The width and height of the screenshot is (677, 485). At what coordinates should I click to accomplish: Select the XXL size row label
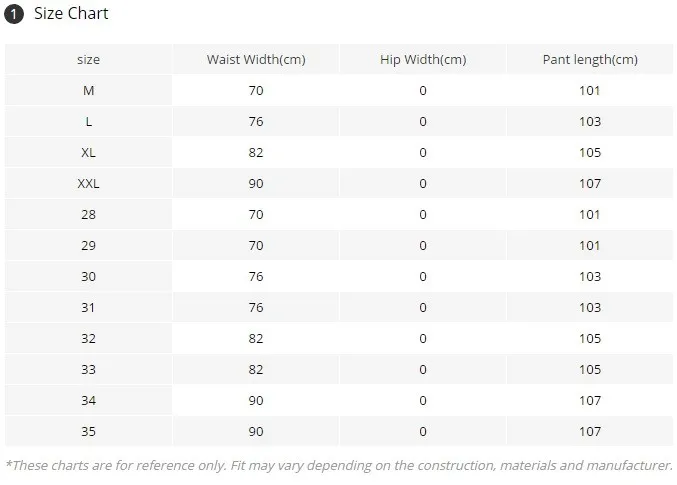(x=89, y=184)
